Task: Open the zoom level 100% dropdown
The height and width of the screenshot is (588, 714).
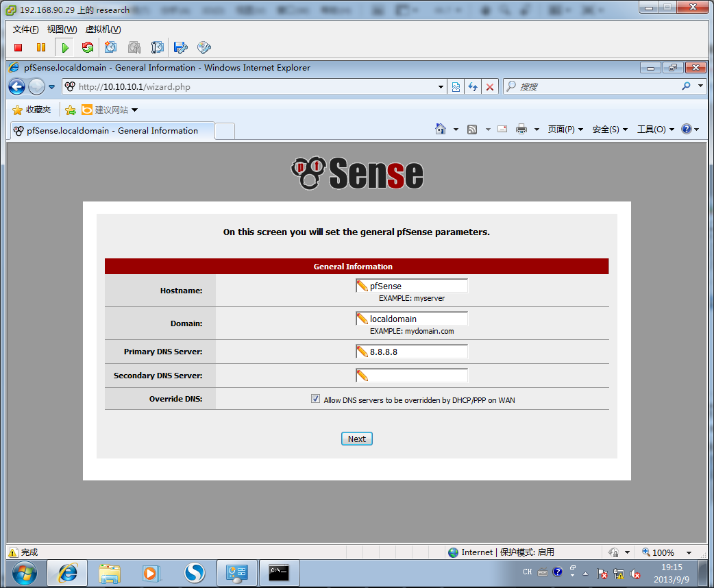Action: pos(689,552)
